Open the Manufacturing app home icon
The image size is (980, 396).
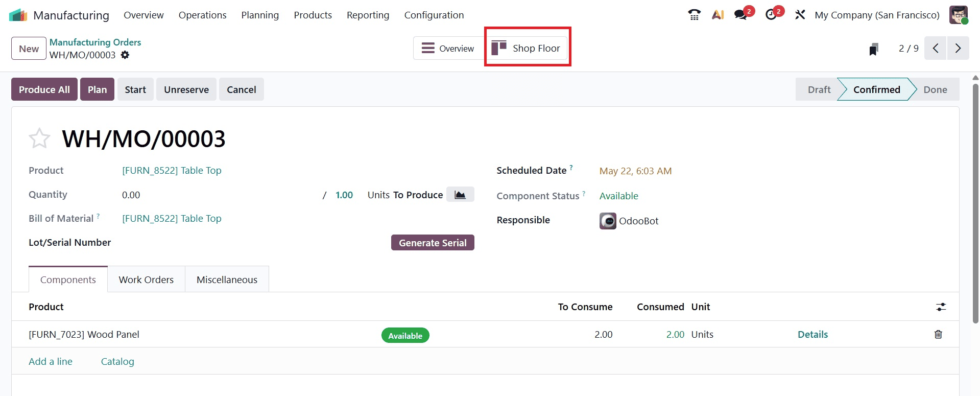click(x=18, y=15)
